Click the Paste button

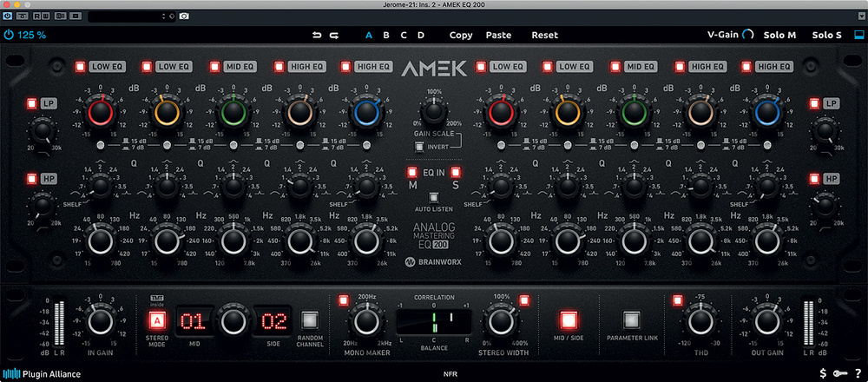(499, 35)
